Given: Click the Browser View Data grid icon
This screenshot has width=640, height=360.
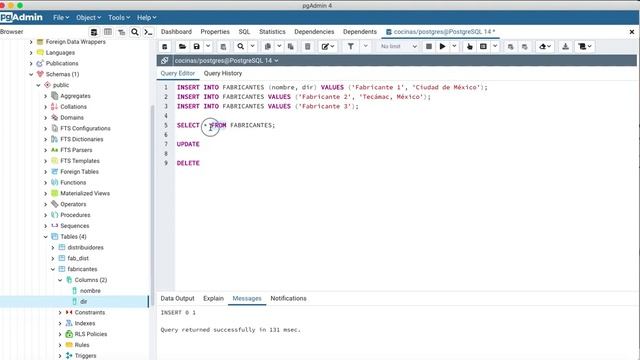Looking at the screenshot, I should point(108,32).
